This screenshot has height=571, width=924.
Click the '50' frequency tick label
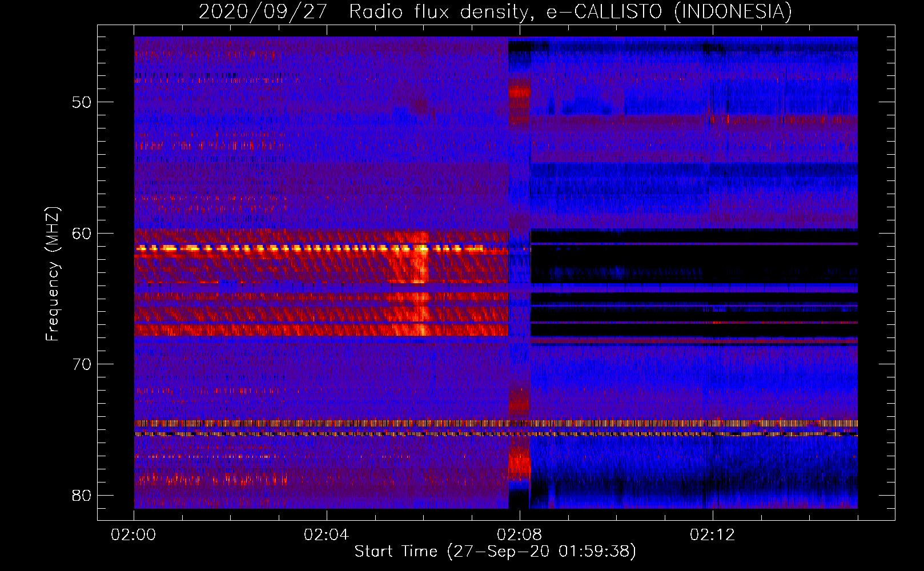pyautogui.click(x=81, y=103)
